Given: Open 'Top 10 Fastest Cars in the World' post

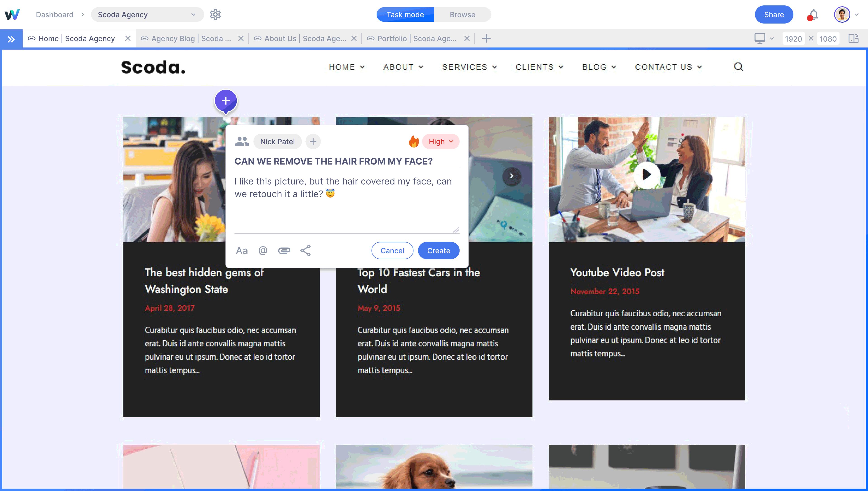Looking at the screenshot, I should pos(419,281).
